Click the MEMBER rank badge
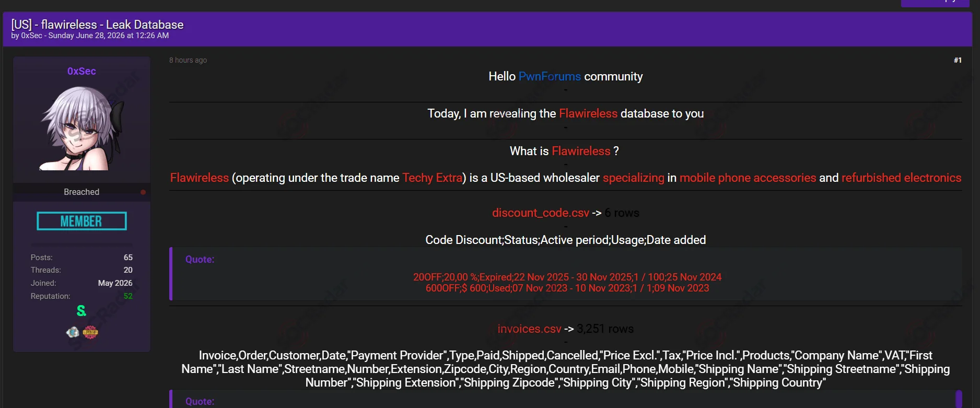 [81, 221]
